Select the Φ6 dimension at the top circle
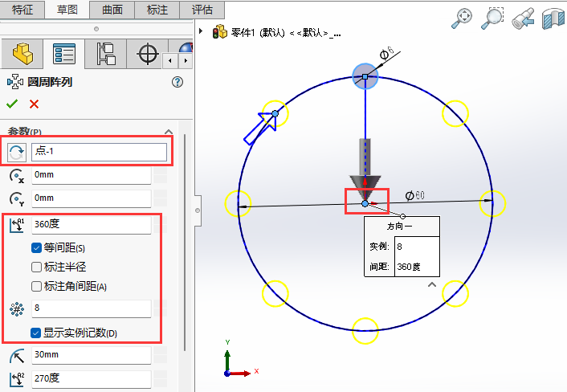This screenshot has height=392, width=567. [x=387, y=53]
